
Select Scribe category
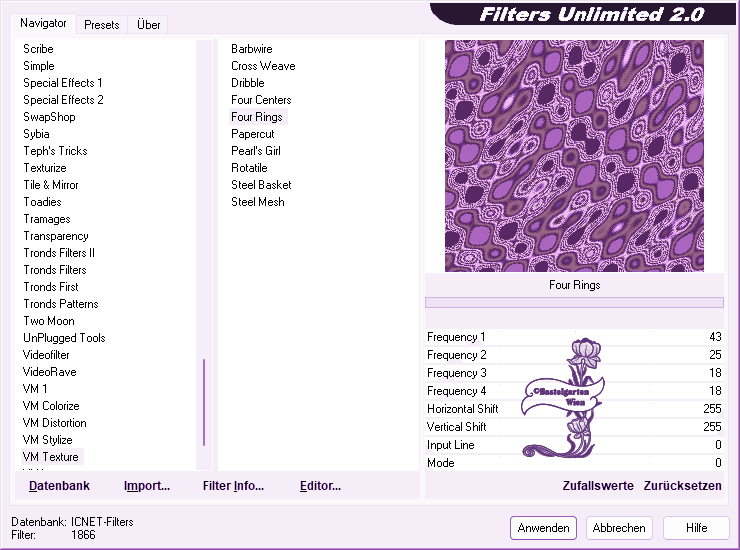point(38,49)
